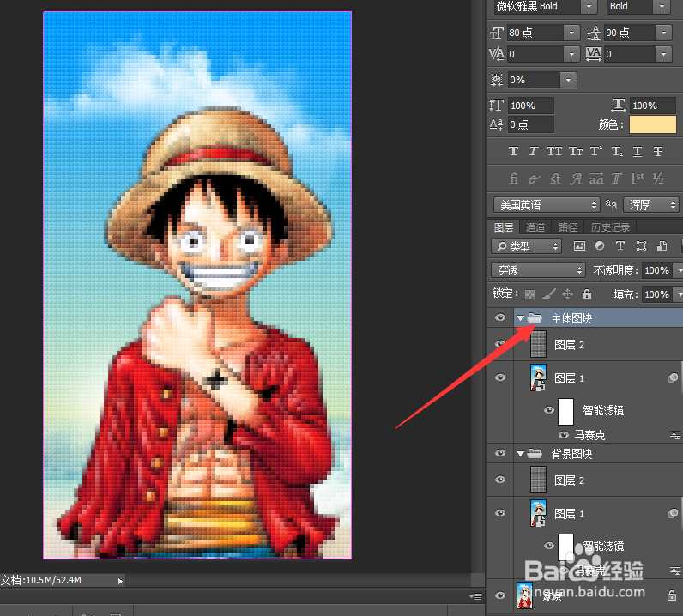This screenshot has height=616, width=683.
Task: Select the 背景 layer thumbnail
Action: click(524, 595)
